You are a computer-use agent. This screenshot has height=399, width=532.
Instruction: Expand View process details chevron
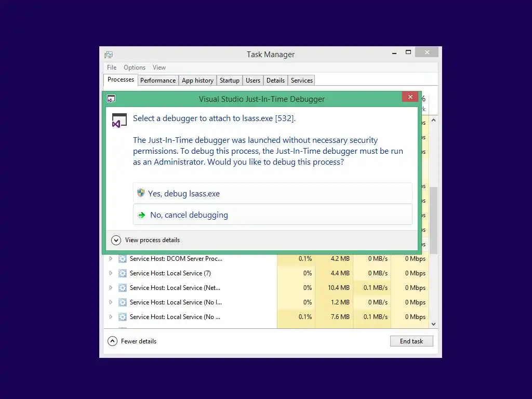116,240
